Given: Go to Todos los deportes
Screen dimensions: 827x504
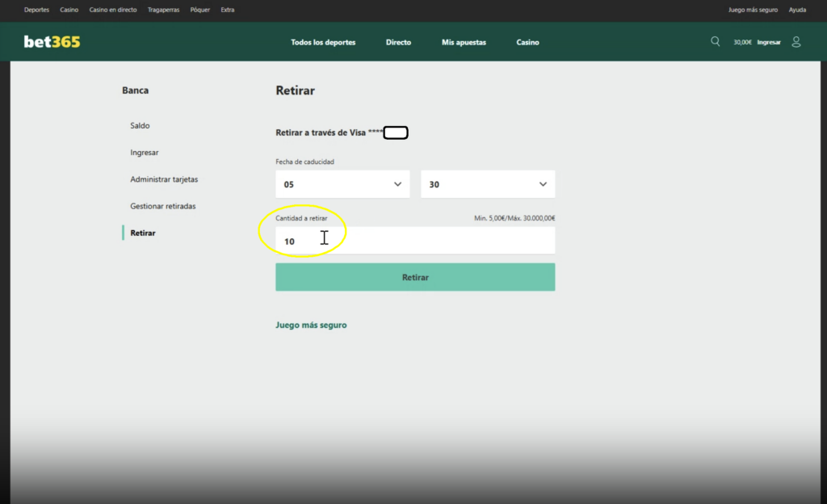Looking at the screenshot, I should pyautogui.click(x=323, y=42).
